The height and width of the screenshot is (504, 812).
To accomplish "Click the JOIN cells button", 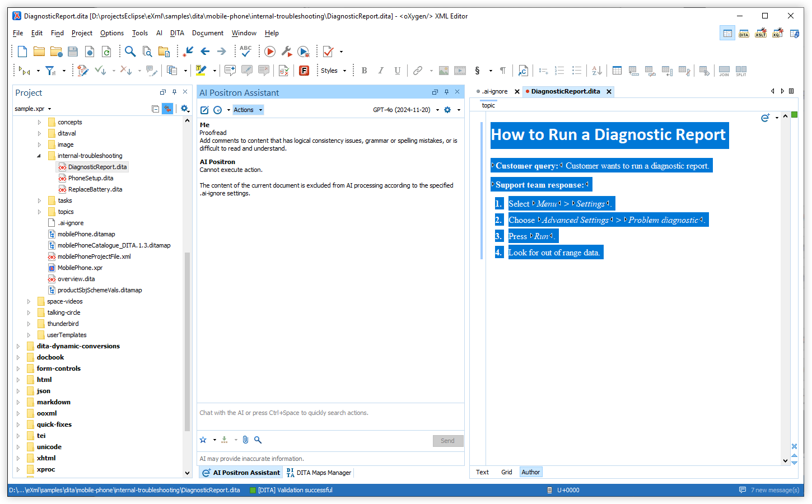I will click(724, 71).
